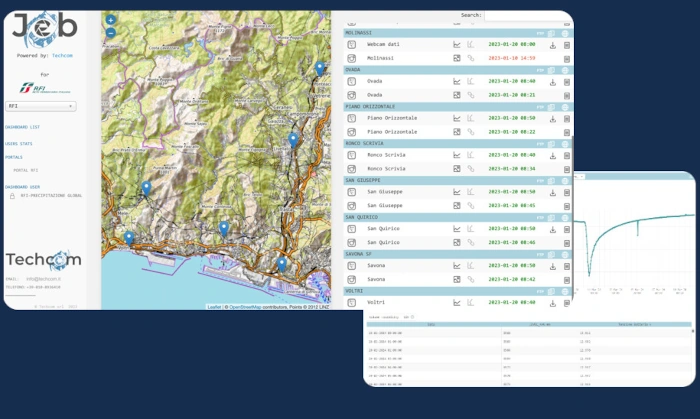Click the marker nearest the harbor's east end

[282, 264]
